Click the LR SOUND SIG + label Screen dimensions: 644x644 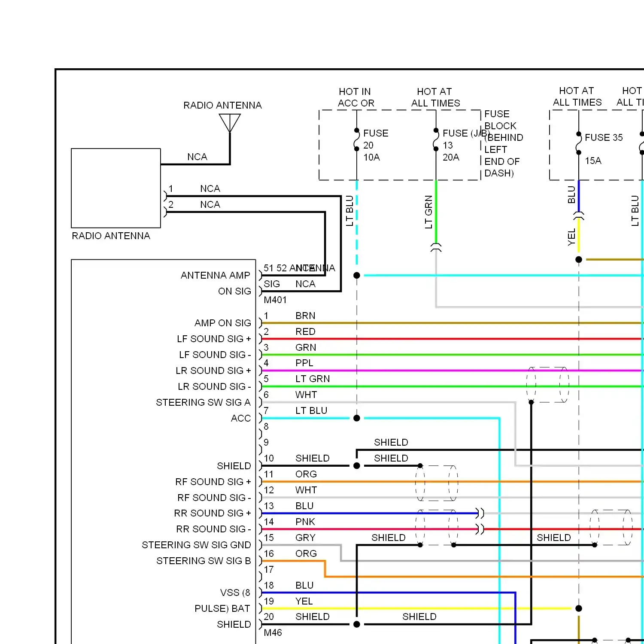coord(213,371)
